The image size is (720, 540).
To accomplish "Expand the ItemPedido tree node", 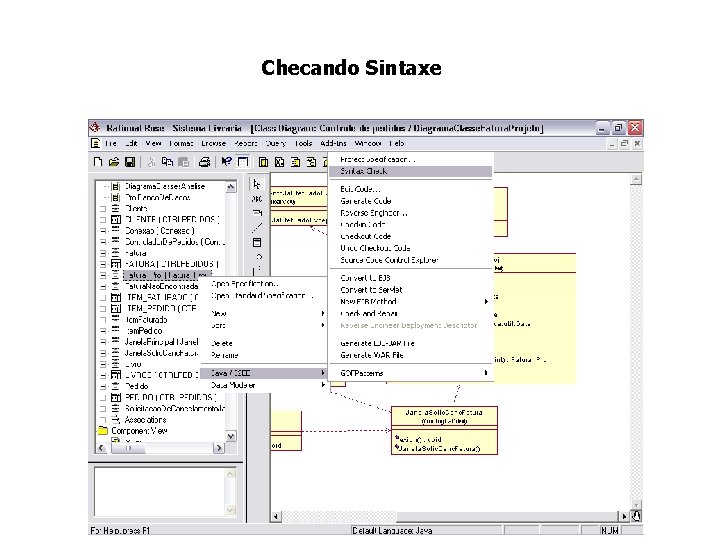I will [103, 331].
